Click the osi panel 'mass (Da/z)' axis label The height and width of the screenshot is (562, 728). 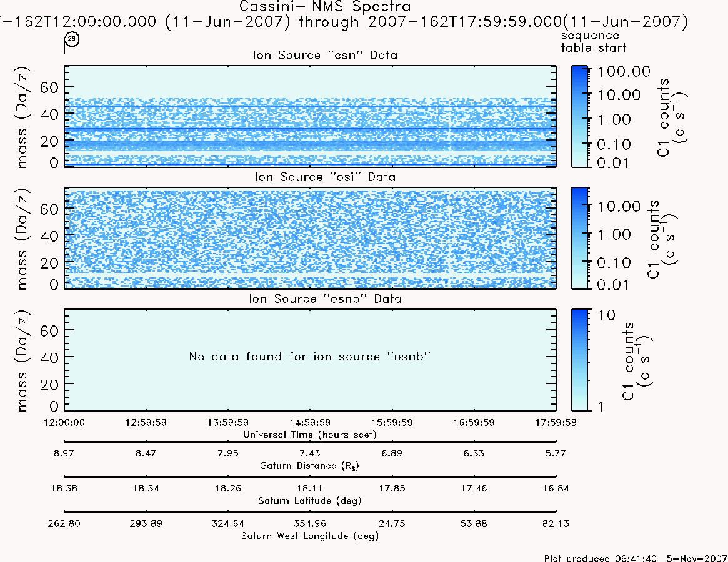point(22,239)
